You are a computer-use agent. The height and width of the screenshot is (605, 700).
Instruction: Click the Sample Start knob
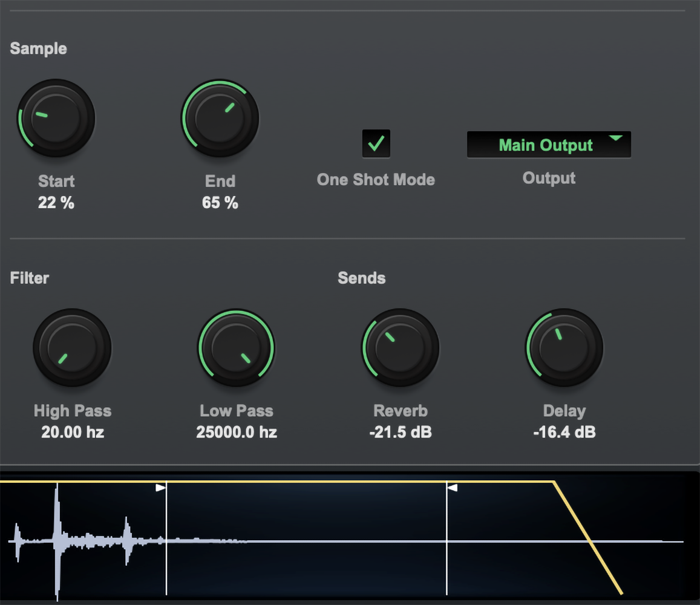tap(56, 118)
